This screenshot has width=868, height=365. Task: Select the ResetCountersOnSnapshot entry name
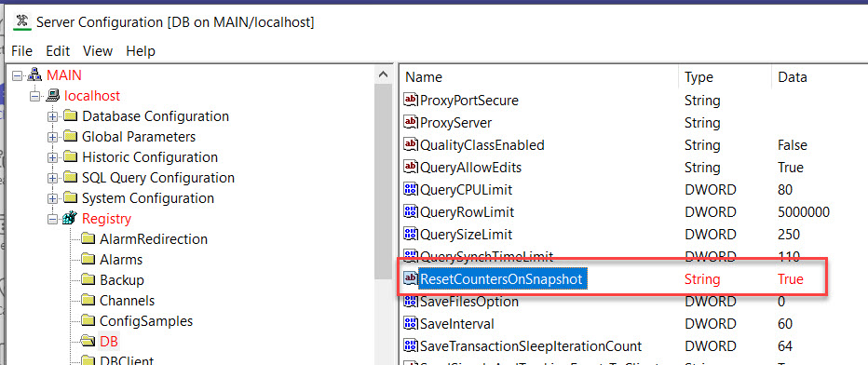click(x=502, y=280)
